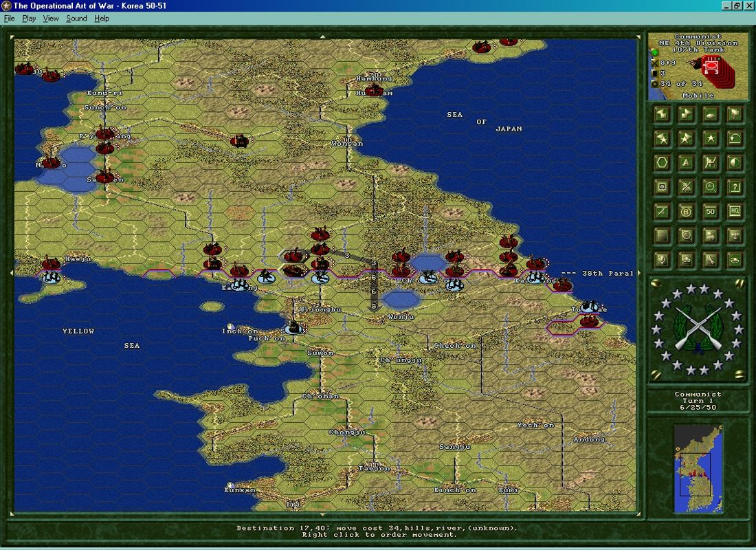The height and width of the screenshot is (550, 756).
Task: Open the Sound menu
Action: pos(76,19)
